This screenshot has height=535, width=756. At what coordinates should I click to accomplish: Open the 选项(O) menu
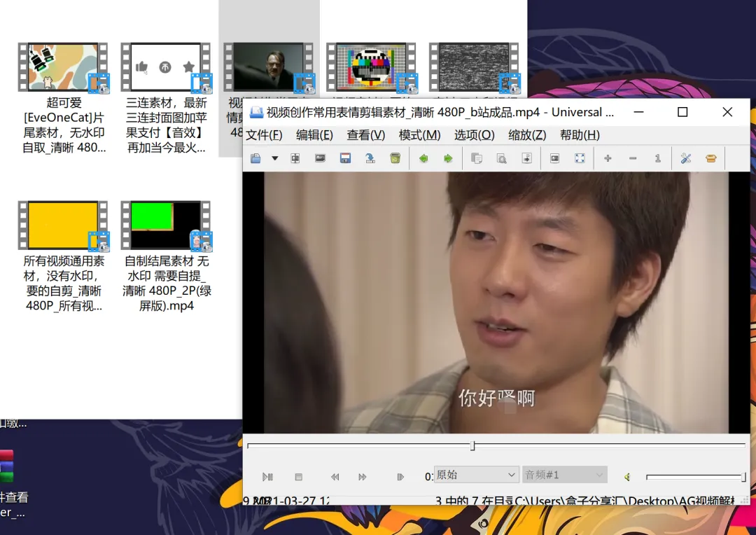pos(474,135)
